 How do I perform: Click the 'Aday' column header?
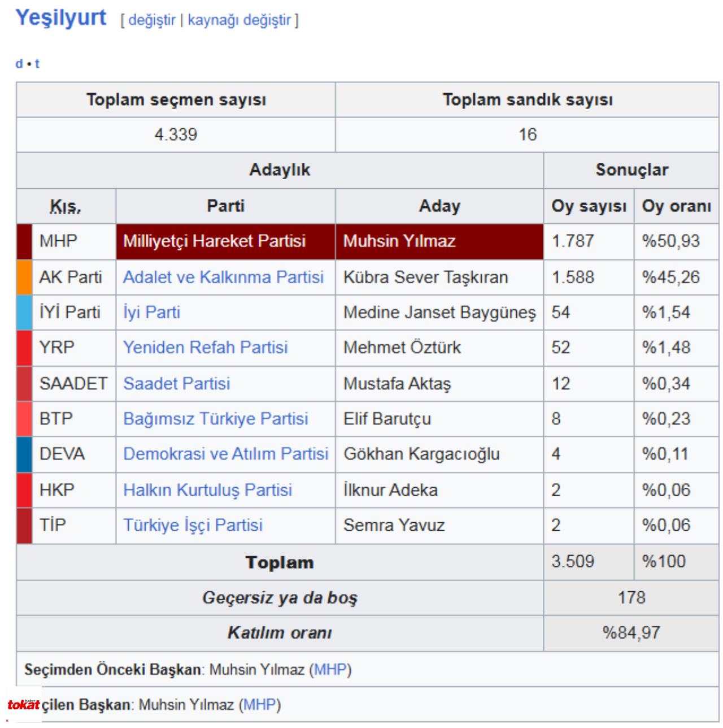coord(439,206)
